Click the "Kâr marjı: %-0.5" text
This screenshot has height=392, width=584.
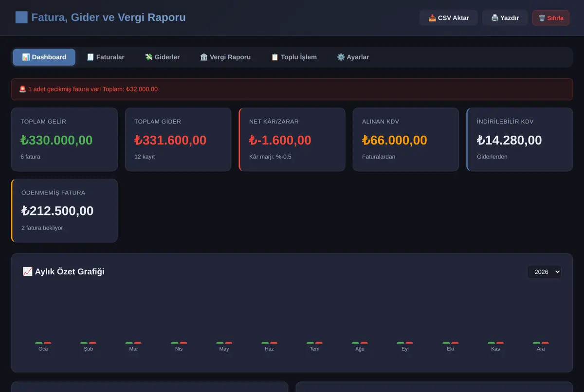point(271,157)
